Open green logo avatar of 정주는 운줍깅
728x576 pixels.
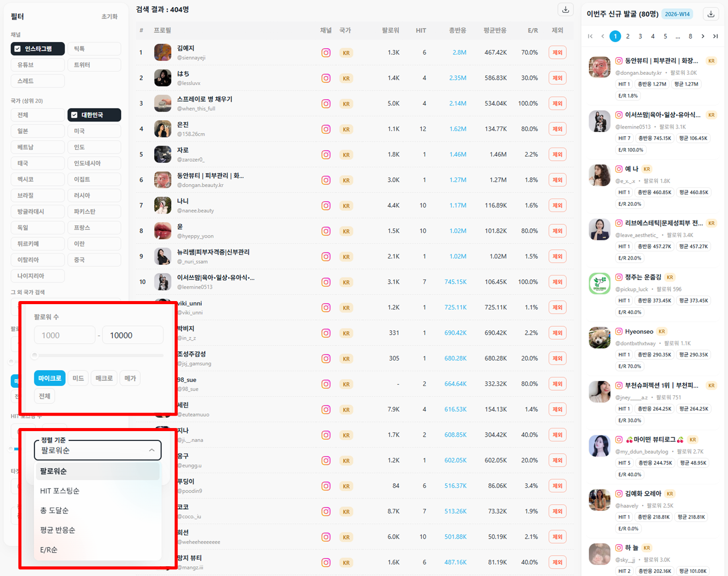pos(599,284)
